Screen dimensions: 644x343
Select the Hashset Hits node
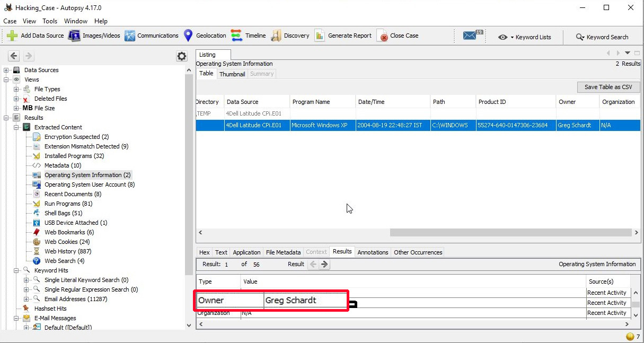50,309
